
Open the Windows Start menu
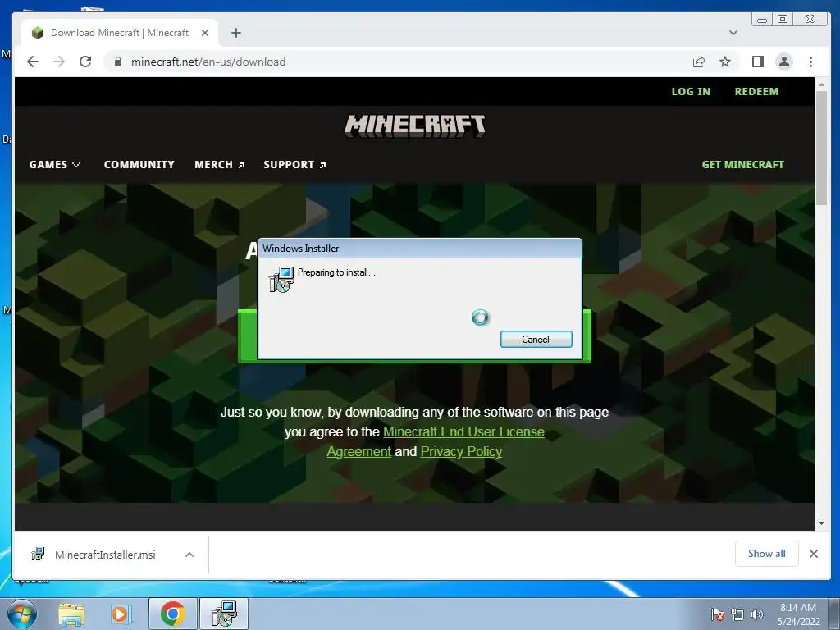22,614
